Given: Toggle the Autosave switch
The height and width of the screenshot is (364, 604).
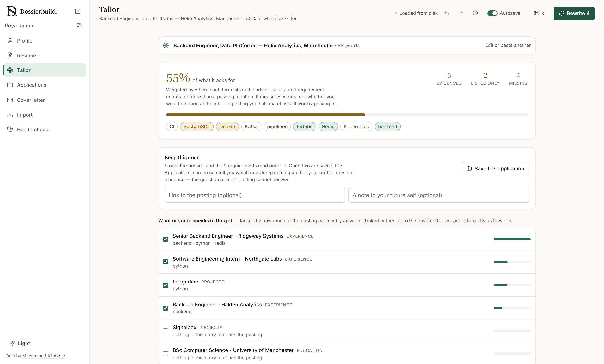Looking at the screenshot, I should [492, 13].
